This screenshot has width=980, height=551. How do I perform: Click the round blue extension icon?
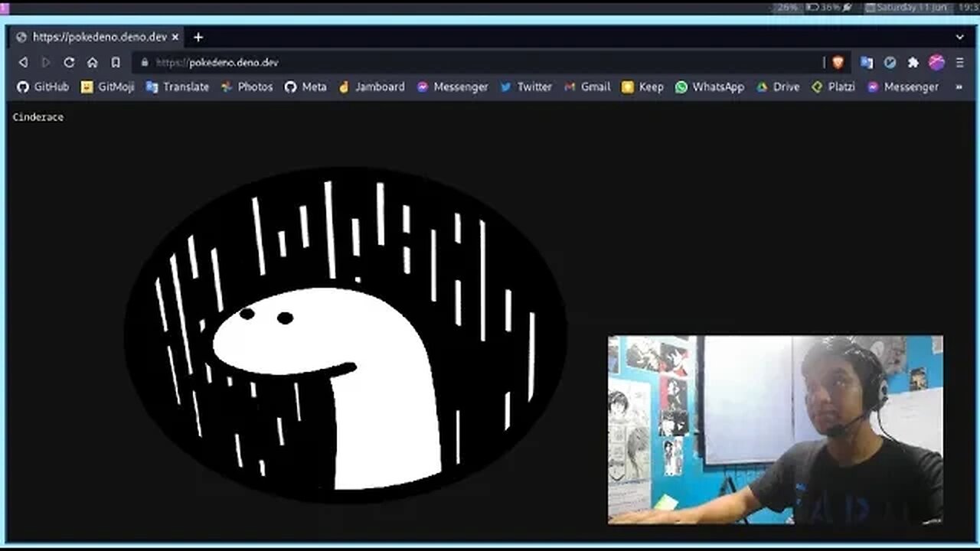click(890, 63)
